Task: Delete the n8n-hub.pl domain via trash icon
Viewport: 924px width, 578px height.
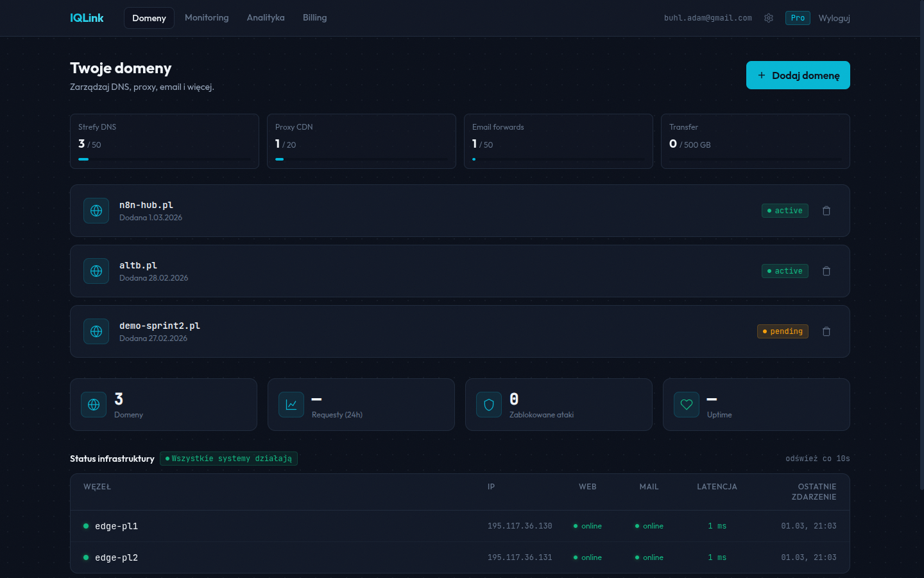Action: [826, 211]
